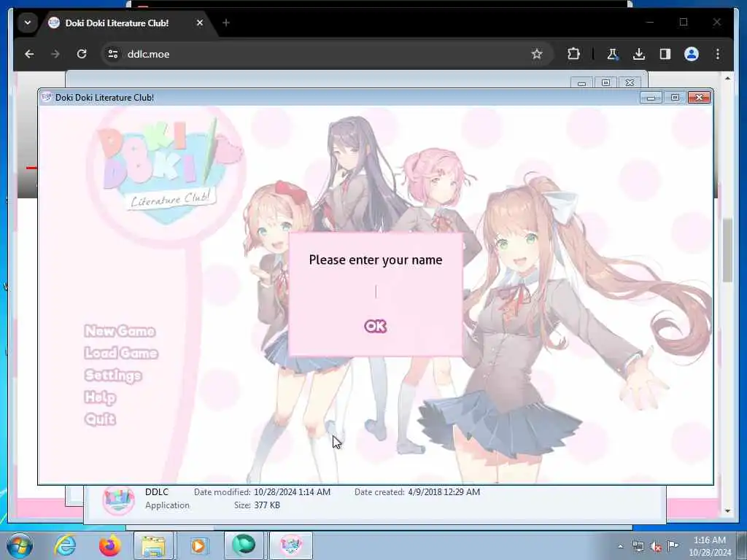Open Windows Media Player from taskbar
This screenshot has width=747, height=560.
pos(198,545)
